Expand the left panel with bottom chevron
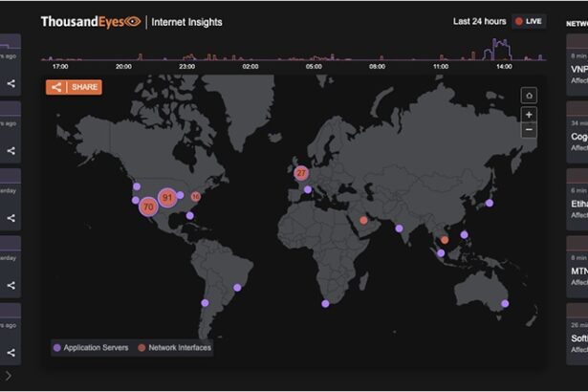The width and height of the screenshot is (588, 392). tap(10, 376)
